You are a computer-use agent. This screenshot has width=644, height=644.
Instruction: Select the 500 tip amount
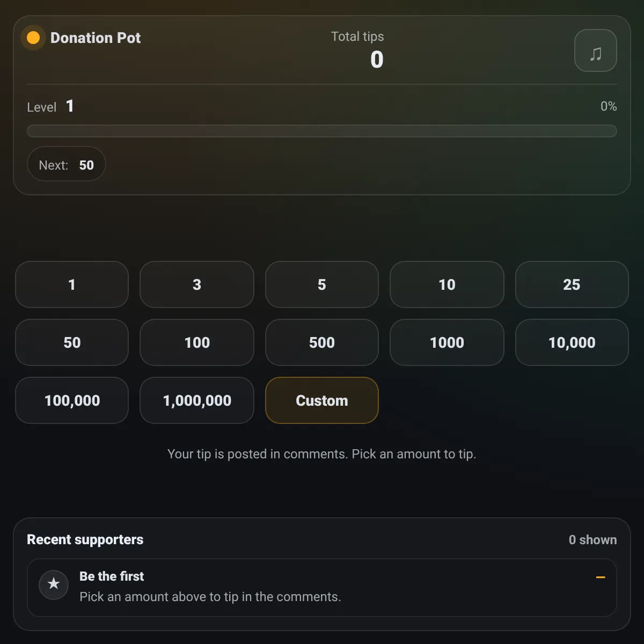[x=322, y=342]
